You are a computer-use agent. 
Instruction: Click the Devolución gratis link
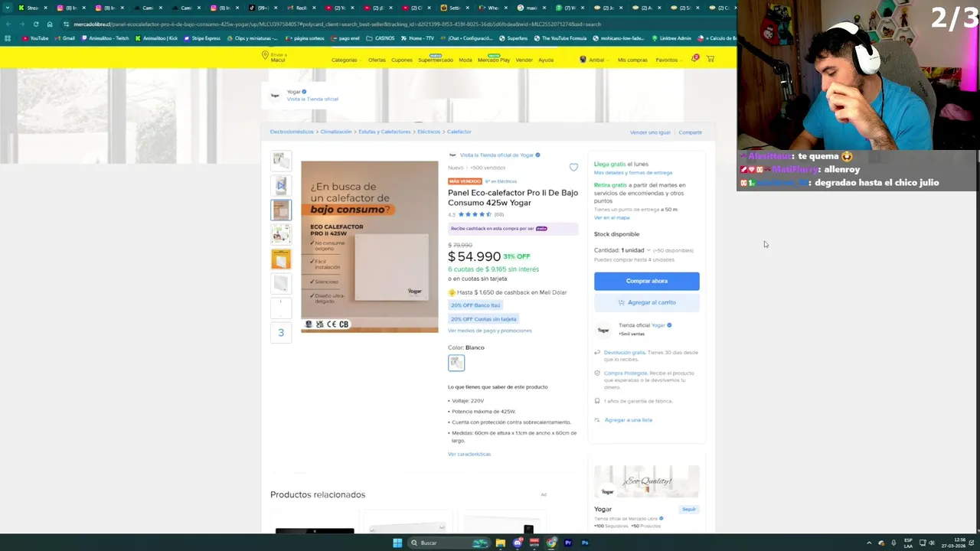(625, 353)
